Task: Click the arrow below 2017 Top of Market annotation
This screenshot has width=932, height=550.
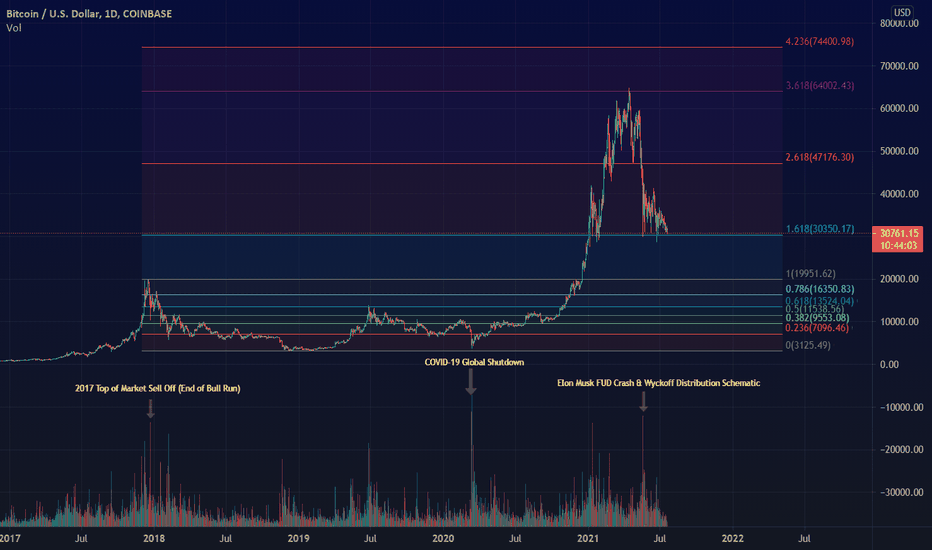Action: click(151, 408)
